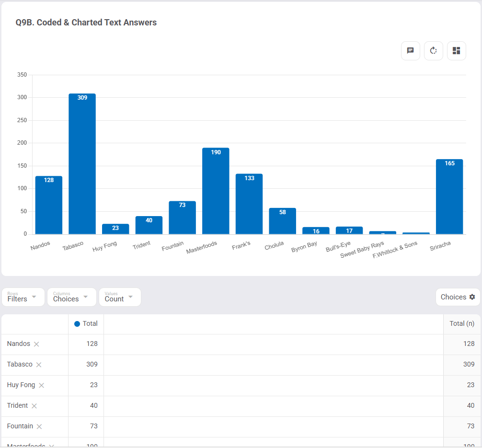Click the Tabasco bar labeled 309
482x448 pixels.
coord(82,164)
